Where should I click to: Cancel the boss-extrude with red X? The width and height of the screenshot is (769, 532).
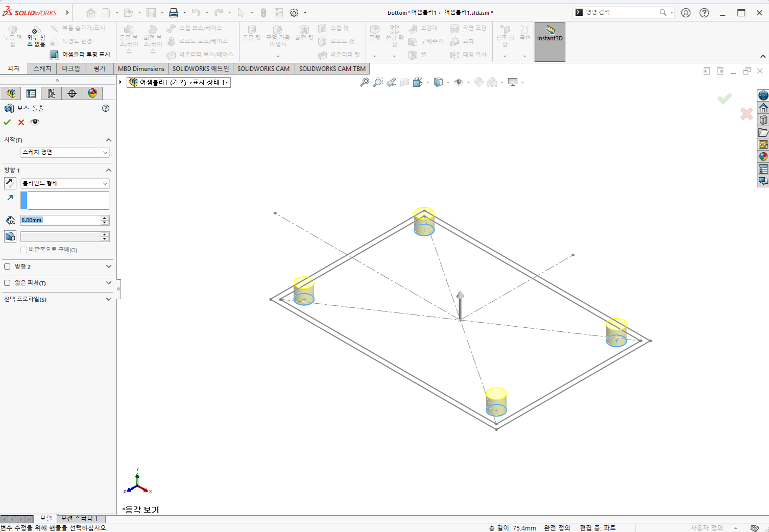tap(21, 122)
